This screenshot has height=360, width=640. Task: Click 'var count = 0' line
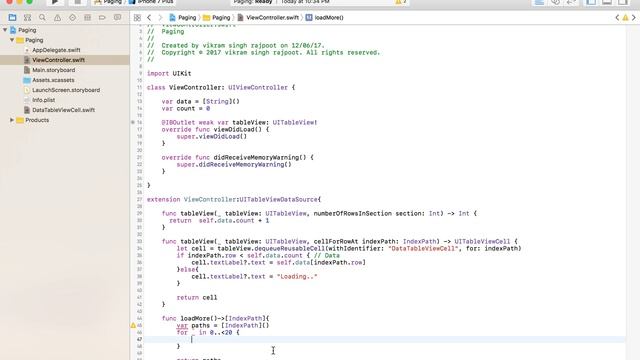click(x=186, y=109)
